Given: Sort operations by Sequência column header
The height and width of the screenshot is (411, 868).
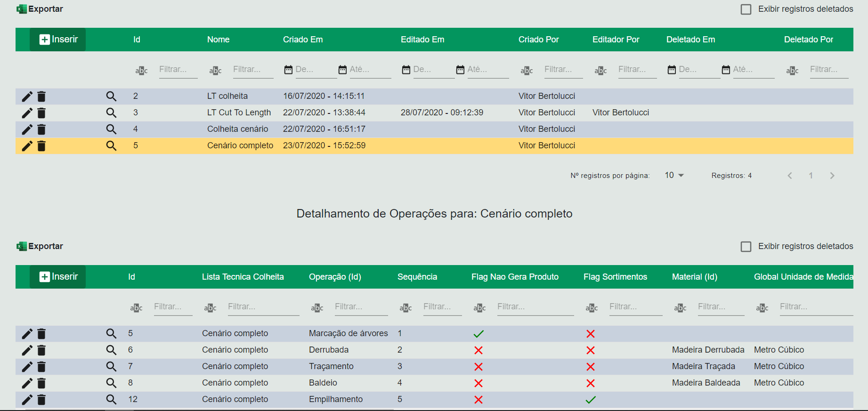Looking at the screenshot, I should [417, 277].
